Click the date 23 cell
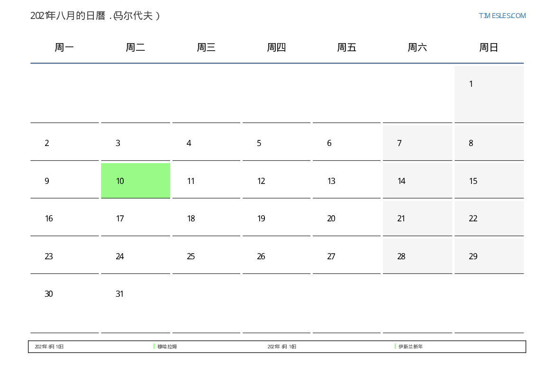Image resolution: width=554 pixels, height=392 pixels. click(x=64, y=256)
